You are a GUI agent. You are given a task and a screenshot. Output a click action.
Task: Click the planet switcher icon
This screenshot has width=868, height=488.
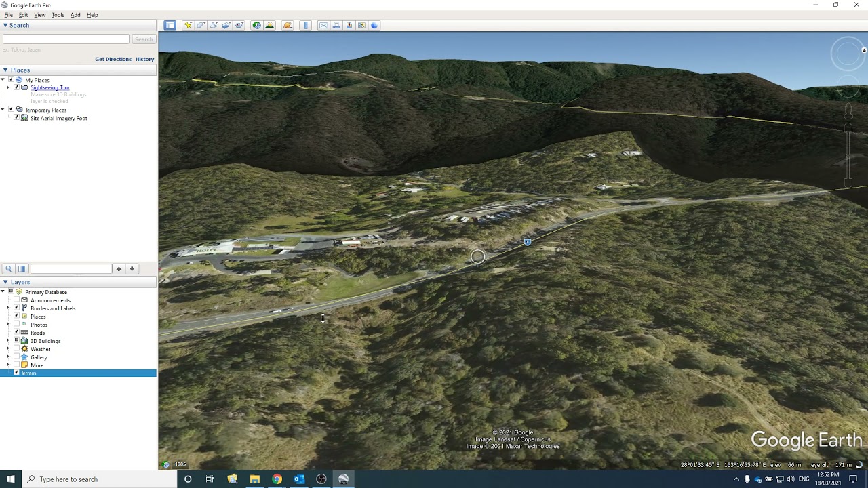coord(288,26)
